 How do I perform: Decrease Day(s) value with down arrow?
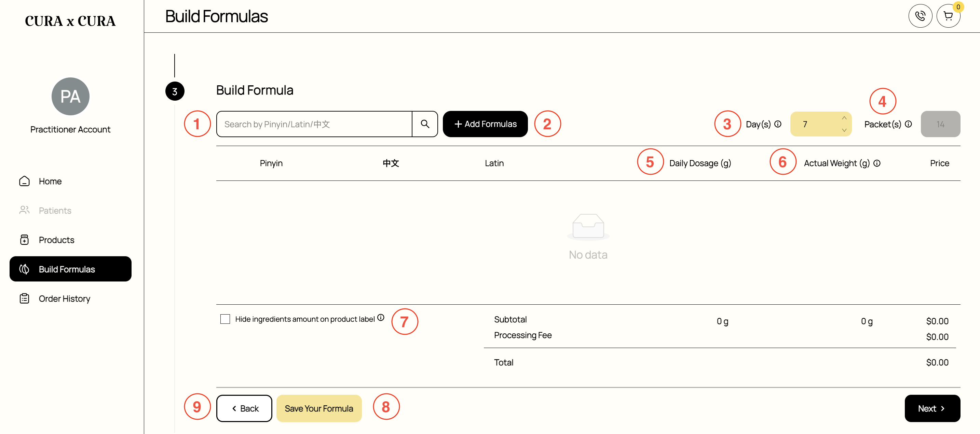[844, 130]
